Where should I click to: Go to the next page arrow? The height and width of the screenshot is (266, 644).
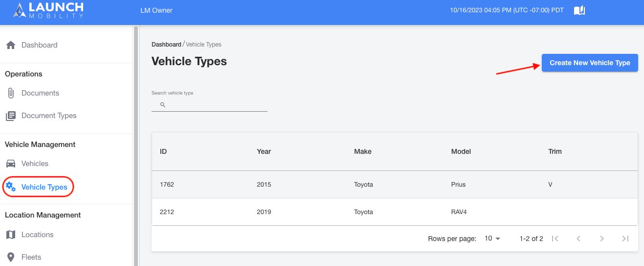tap(602, 239)
